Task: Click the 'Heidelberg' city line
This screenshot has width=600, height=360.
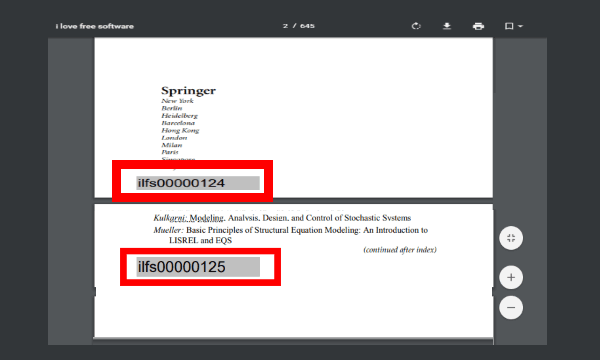Action: point(179,116)
